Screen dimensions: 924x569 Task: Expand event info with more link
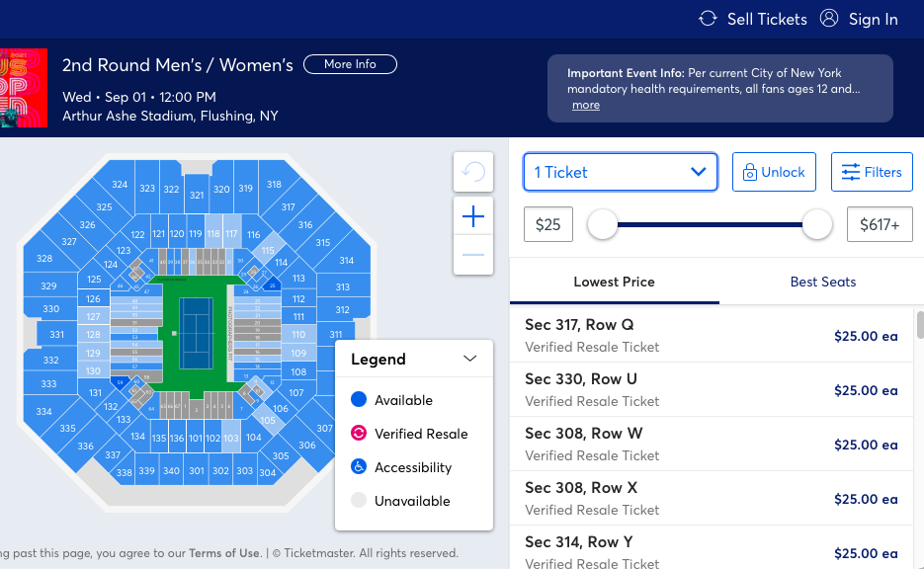coord(585,106)
